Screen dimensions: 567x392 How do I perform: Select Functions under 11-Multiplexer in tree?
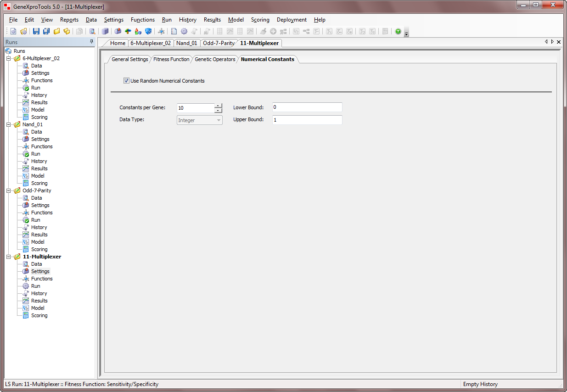pos(42,279)
